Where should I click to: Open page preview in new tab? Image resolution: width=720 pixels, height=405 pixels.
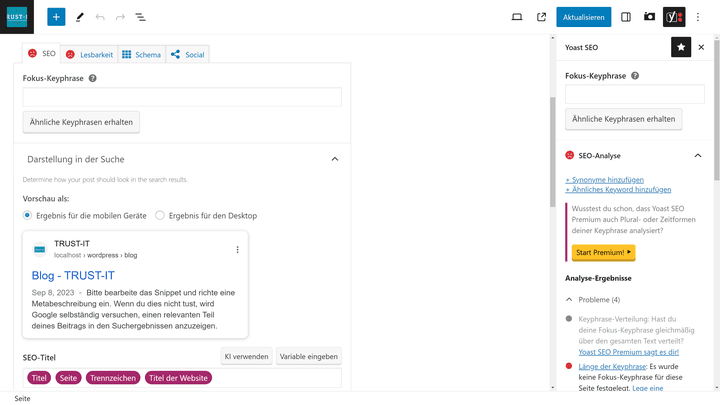point(541,17)
